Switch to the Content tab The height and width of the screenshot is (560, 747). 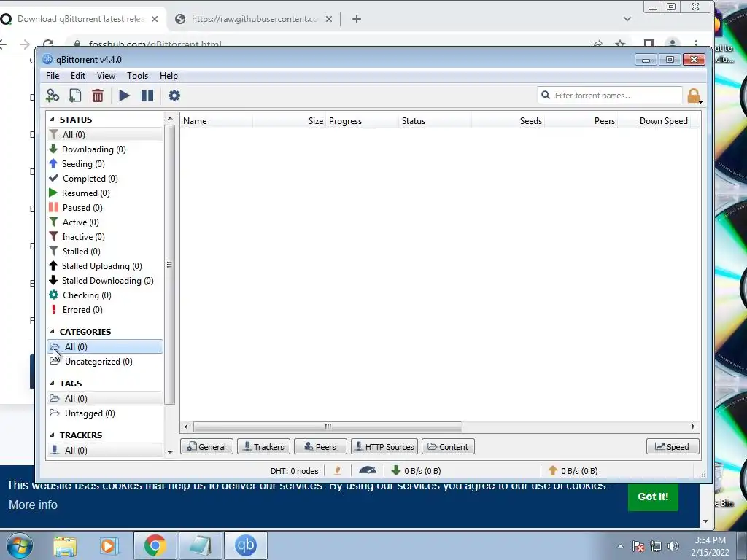tap(448, 447)
